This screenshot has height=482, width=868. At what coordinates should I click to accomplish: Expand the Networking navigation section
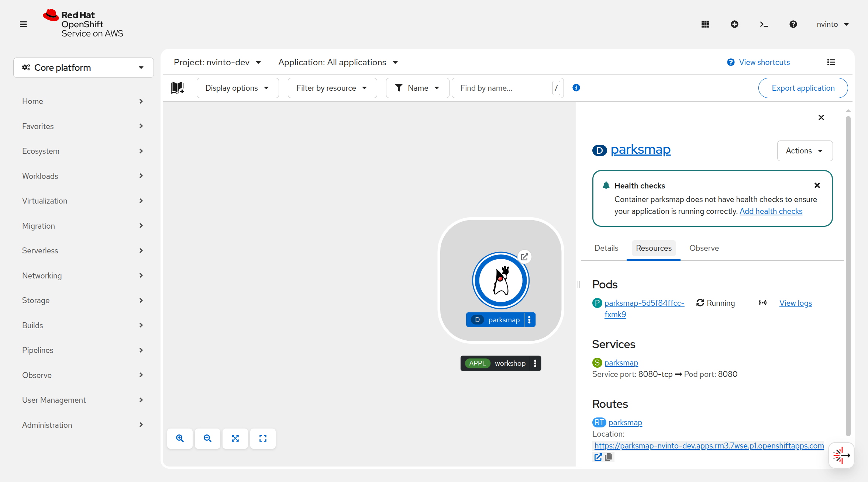[83, 275]
